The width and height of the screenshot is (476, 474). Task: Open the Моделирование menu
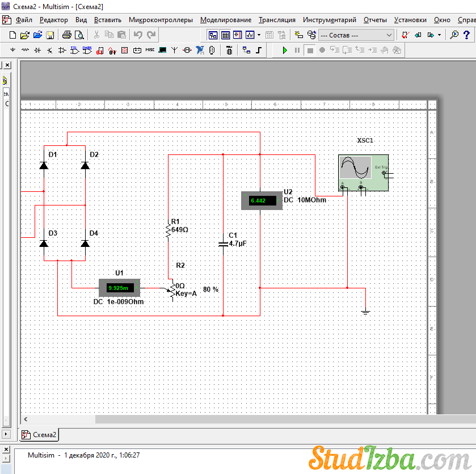226,20
